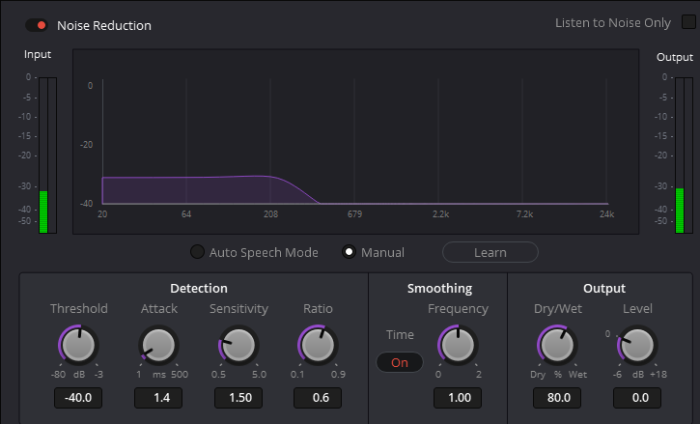Click the Learn button
The image size is (700, 424).
point(490,252)
